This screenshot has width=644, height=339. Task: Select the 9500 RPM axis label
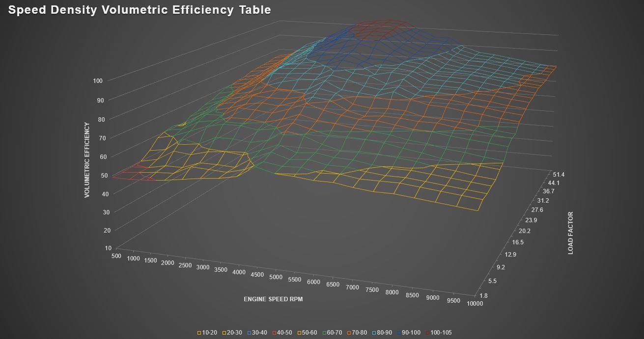point(453,300)
